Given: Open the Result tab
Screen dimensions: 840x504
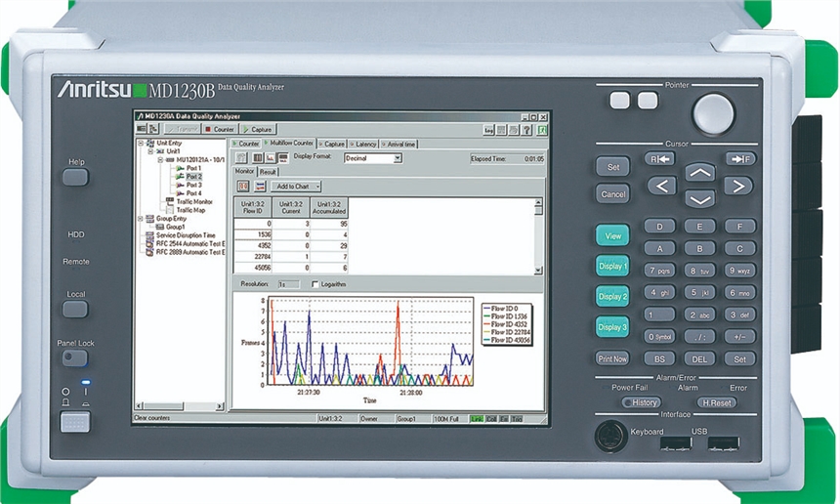Looking at the screenshot, I should coord(268,171).
